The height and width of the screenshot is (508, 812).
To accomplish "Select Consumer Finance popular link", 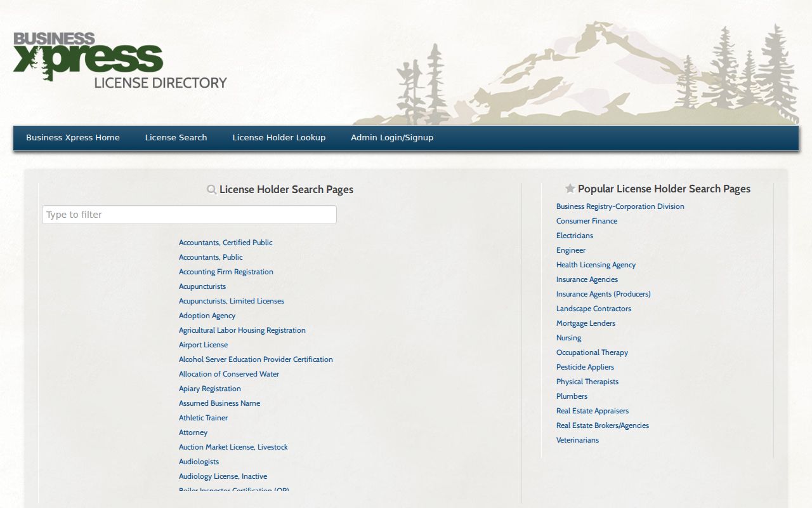I will 587,221.
